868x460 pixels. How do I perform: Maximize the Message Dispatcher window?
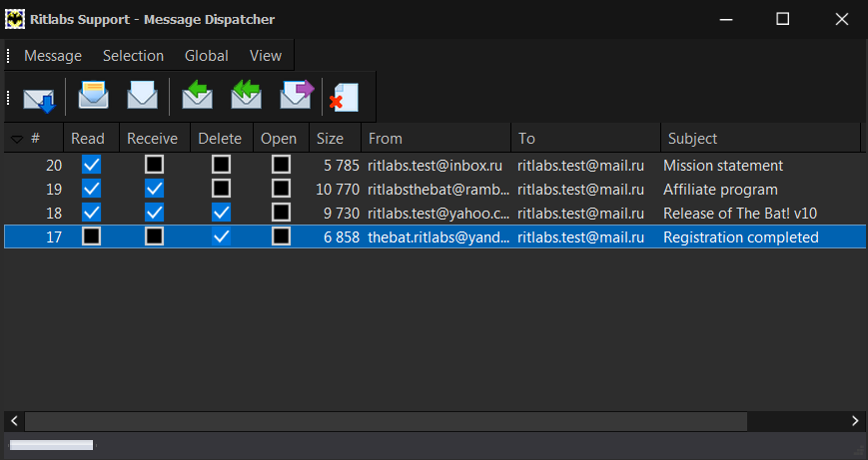tap(783, 19)
